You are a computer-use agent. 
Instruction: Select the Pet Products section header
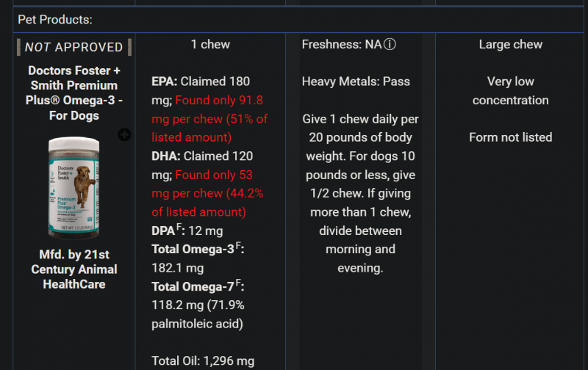55,19
